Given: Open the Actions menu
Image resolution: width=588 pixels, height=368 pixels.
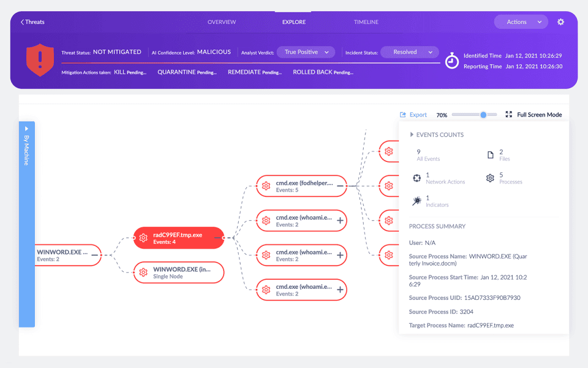Looking at the screenshot, I should pyautogui.click(x=520, y=21).
